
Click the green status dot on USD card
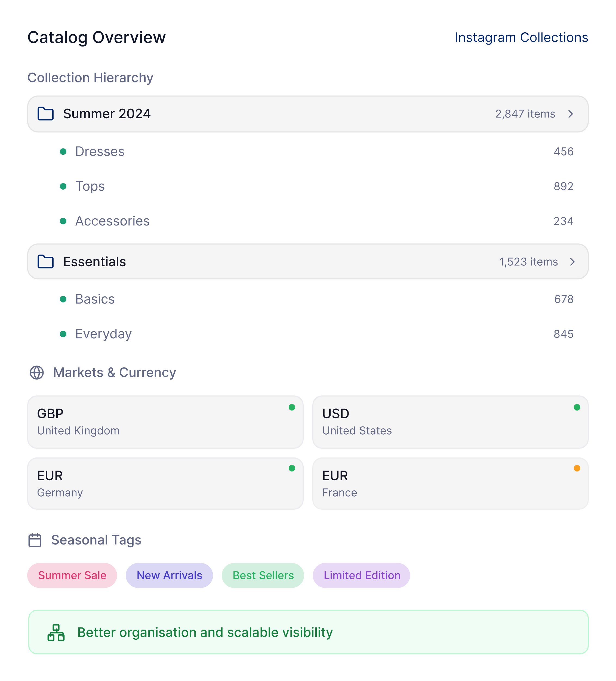577,407
